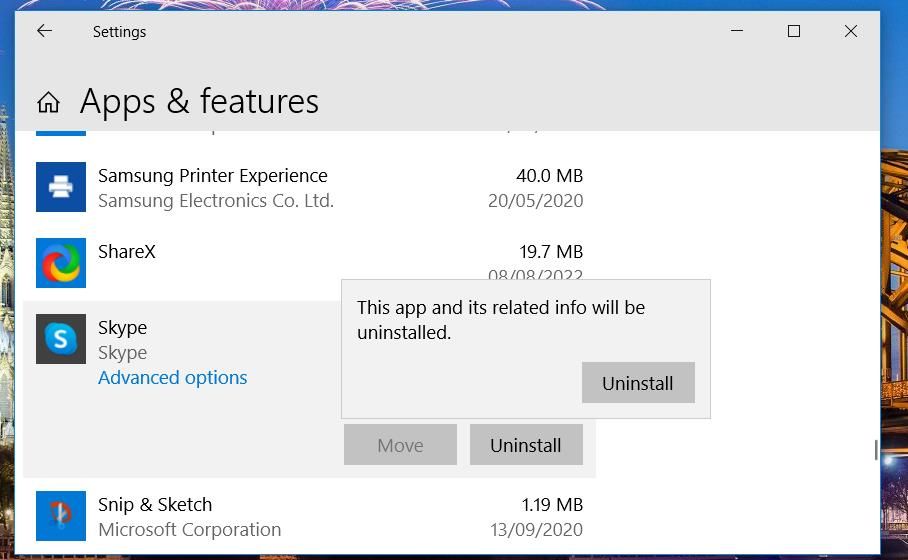Select the Snip & Sketch entry name
This screenshot has height=560, width=908.
(x=155, y=504)
